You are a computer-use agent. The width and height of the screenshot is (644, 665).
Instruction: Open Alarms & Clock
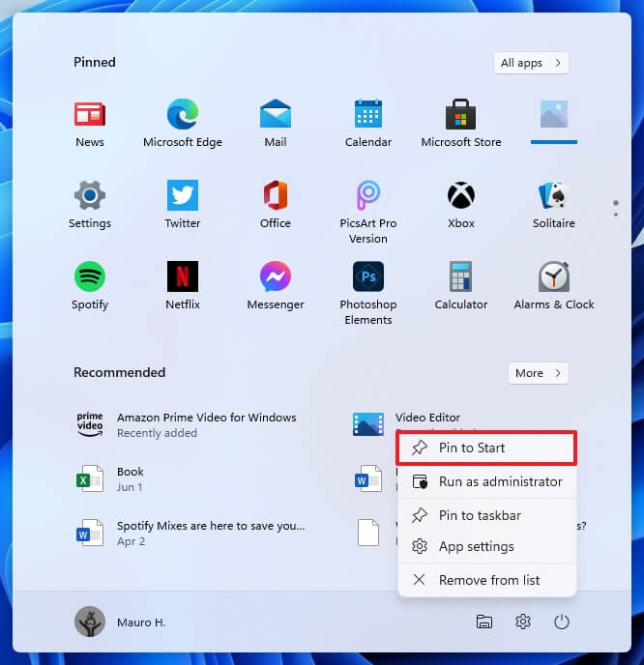click(554, 286)
